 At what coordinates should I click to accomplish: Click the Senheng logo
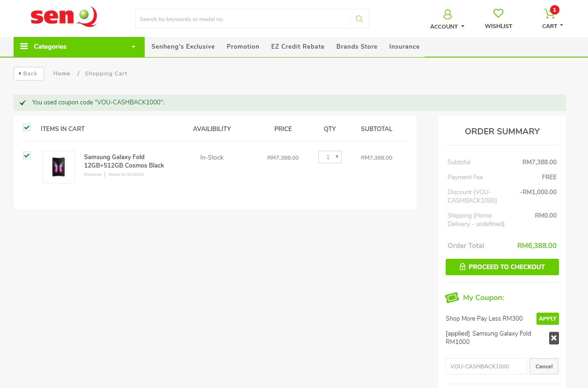coord(64,17)
